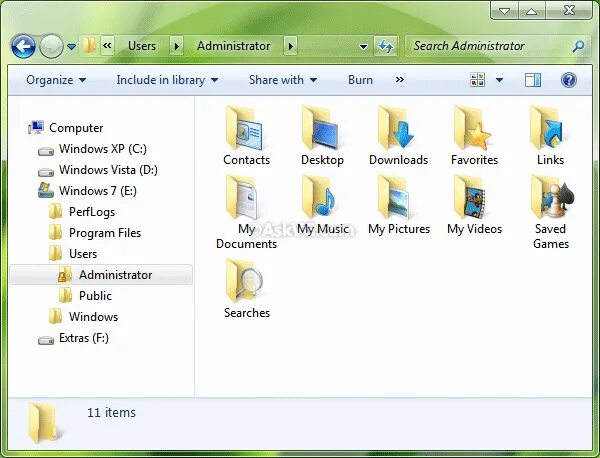Click the Burn toolbar button
The width and height of the screenshot is (600, 458).
360,80
